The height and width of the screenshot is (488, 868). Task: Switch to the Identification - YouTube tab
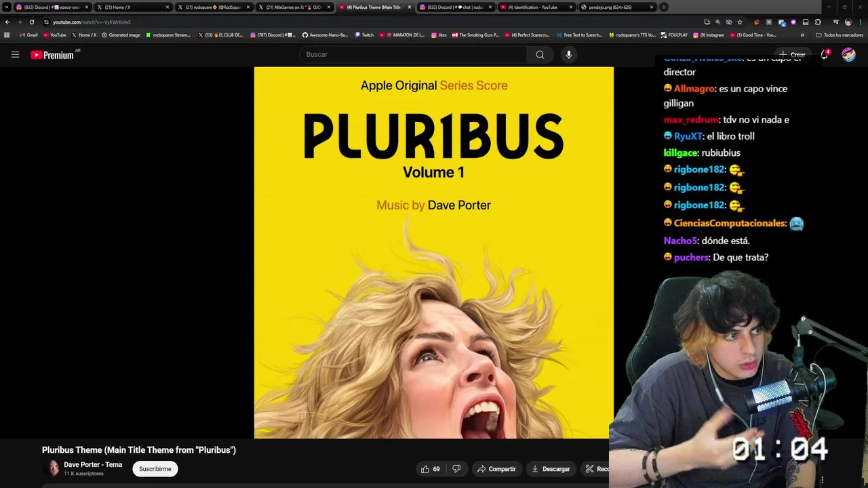tap(536, 7)
